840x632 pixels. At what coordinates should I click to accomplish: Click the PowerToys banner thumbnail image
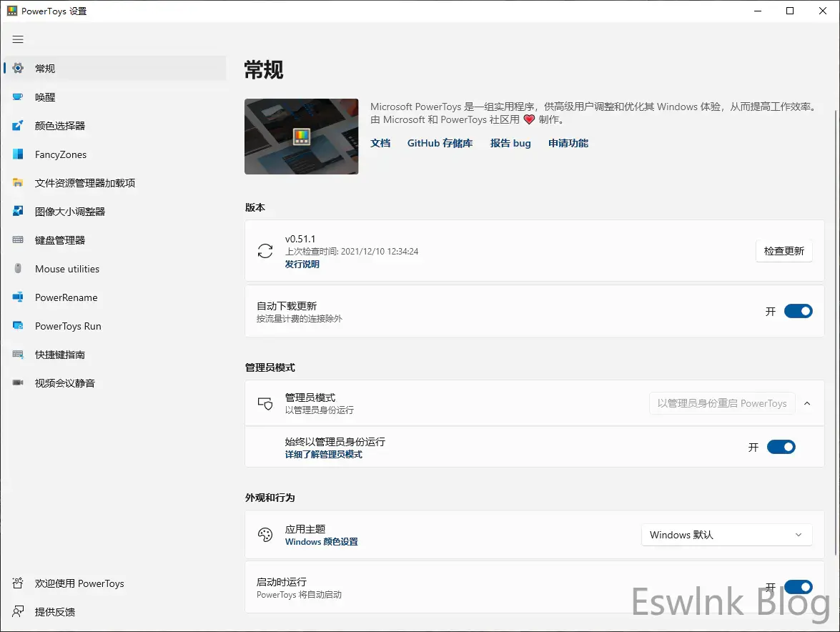pyautogui.click(x=301, y=137)
